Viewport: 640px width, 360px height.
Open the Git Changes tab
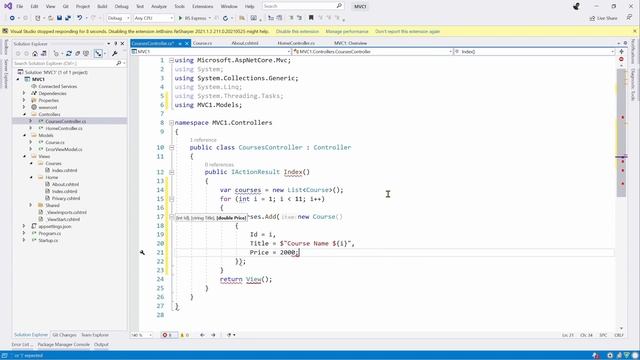click(x=64, y=335)
